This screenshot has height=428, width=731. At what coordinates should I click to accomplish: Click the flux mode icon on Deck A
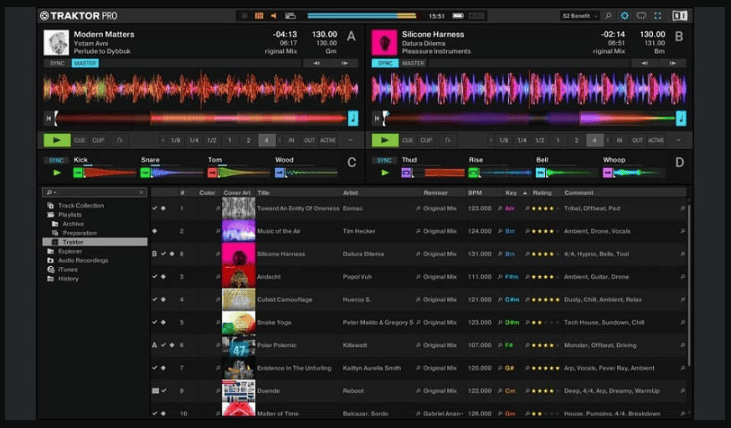[x=119, y=140]
